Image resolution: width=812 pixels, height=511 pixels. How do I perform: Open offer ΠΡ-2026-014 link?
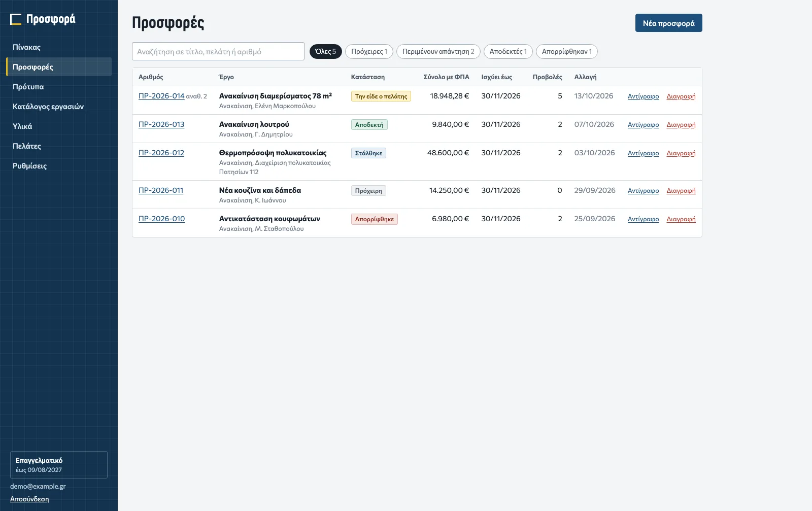[x=161, y=96]
